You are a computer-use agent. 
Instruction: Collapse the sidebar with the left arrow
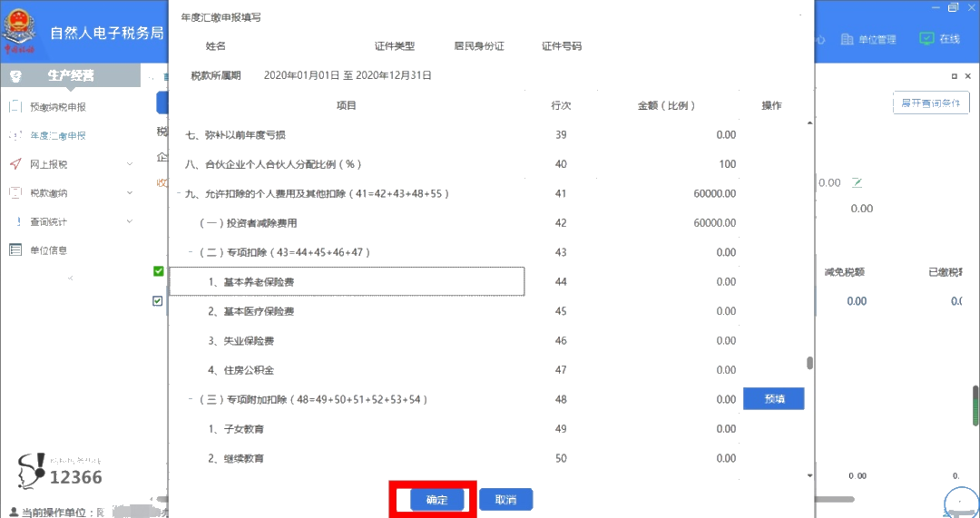(70, 278)
